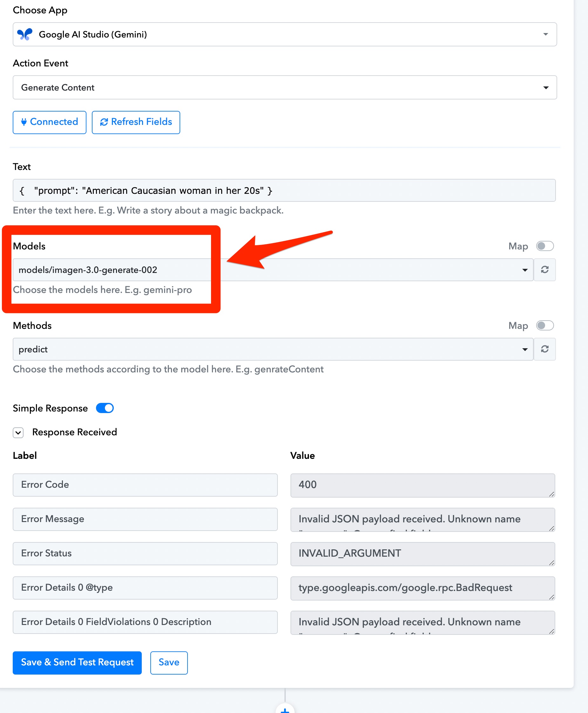Open the Choose App dropdown

click(x=284, y=34)
